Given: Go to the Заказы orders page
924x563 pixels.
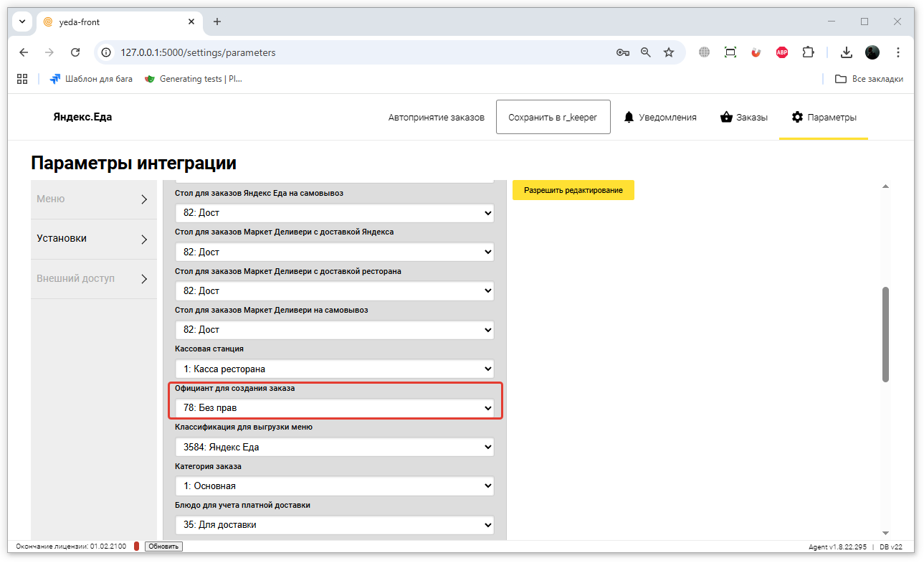Looking at the screenshot, I should pyautogui.click(x=744, y=117).
